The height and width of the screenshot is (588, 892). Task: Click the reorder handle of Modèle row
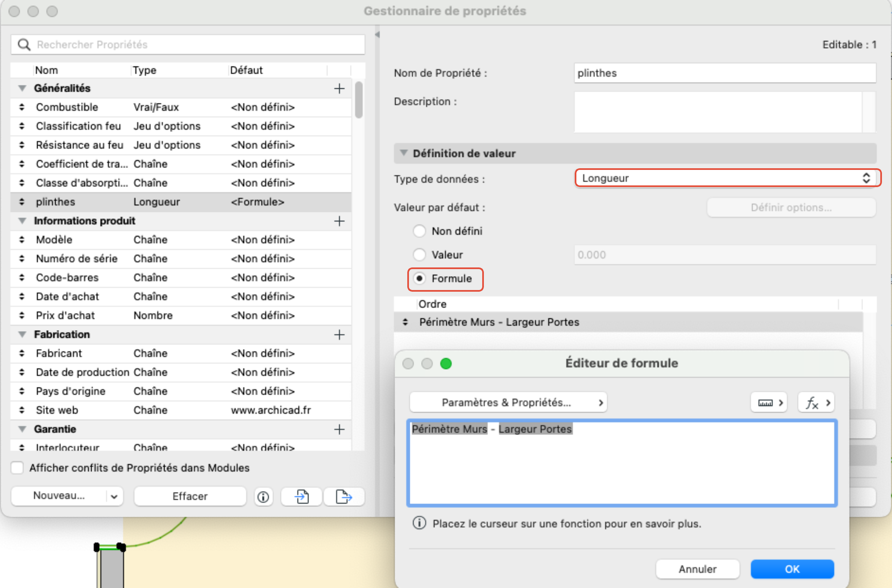22,240
